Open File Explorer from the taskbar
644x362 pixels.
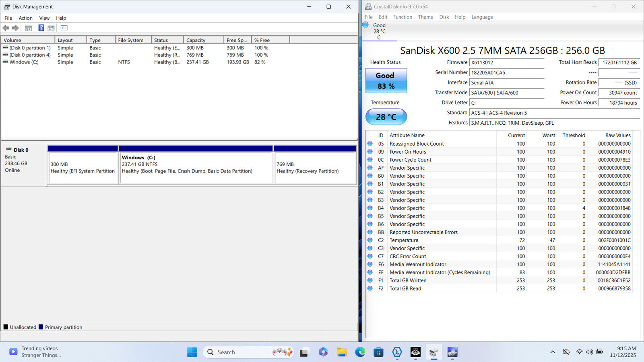click(341, 352)
